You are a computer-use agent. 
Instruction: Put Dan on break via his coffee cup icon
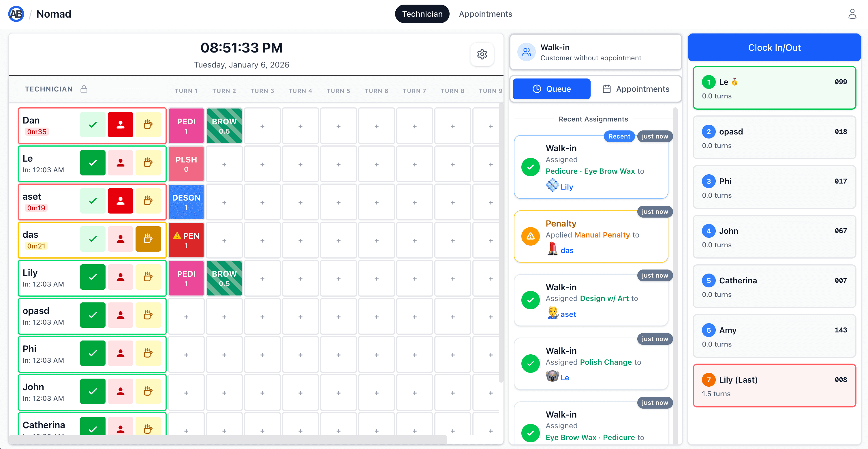click(x=148, y=125)
